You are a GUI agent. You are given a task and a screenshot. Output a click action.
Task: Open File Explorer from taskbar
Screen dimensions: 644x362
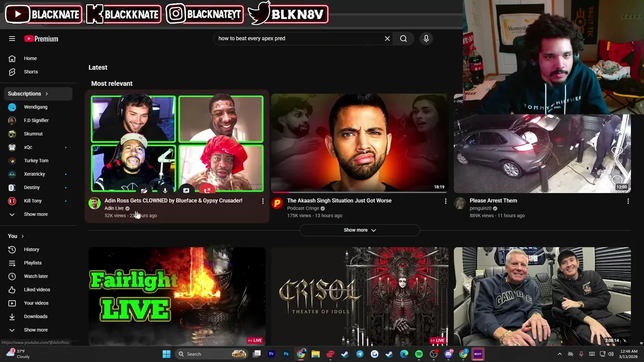pyautogui.click(x=315, y=354)
